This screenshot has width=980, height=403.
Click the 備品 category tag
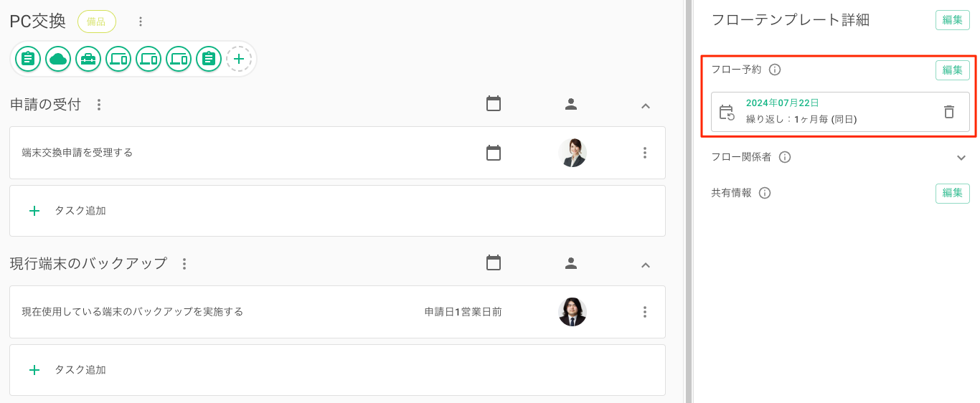pos(96,22)
